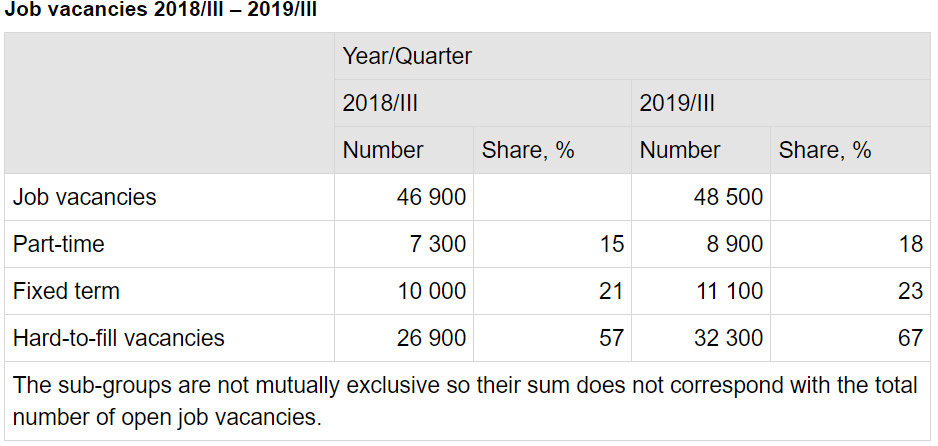Select the Share, % header under 2019/III
Image resolution: width=938 pixels, height=446 pixels.
pos(825,151)
